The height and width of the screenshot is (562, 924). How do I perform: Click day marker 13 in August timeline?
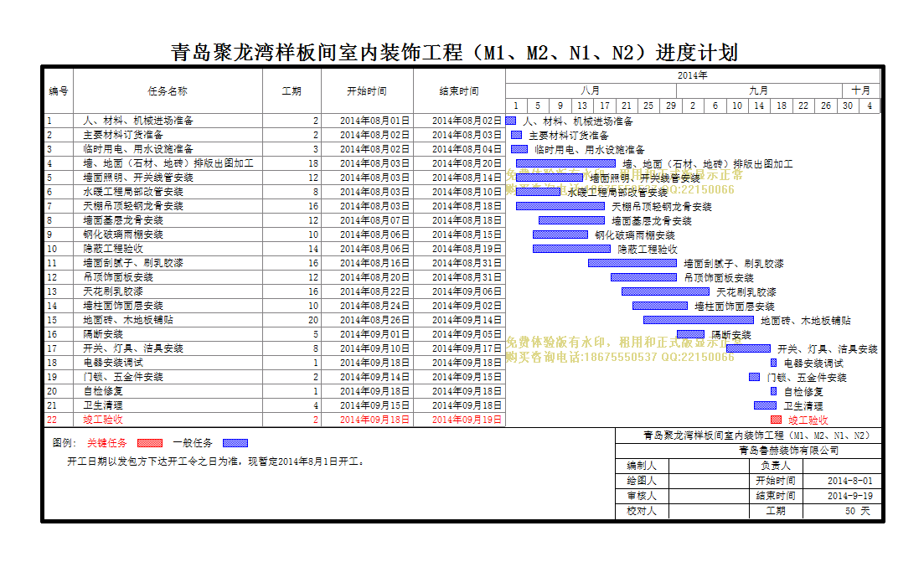click(x=582, y=106)
